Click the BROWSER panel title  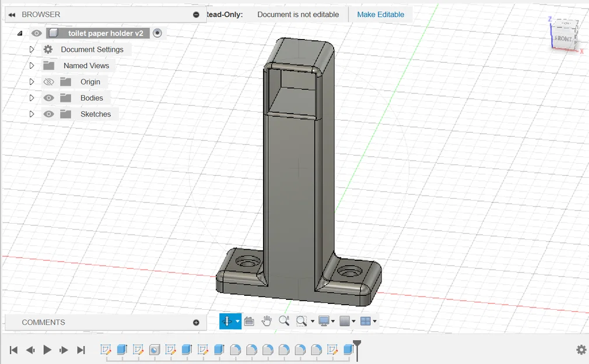click(x=41, y=15)
